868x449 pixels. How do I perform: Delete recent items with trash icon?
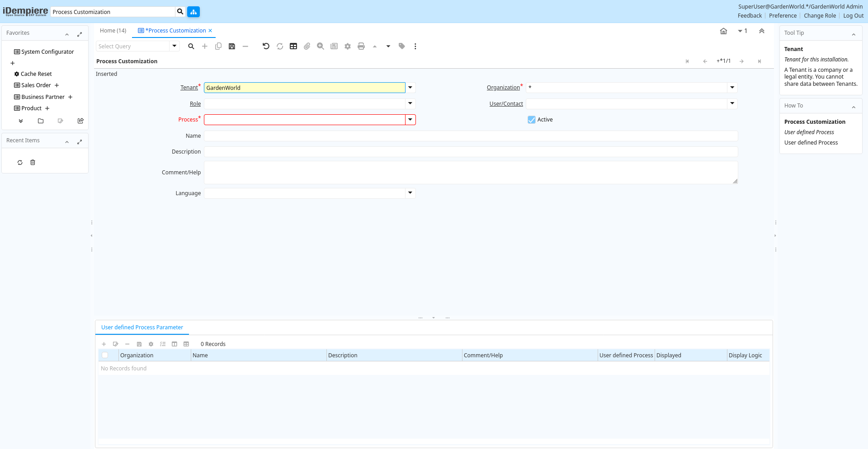[33, 163]
